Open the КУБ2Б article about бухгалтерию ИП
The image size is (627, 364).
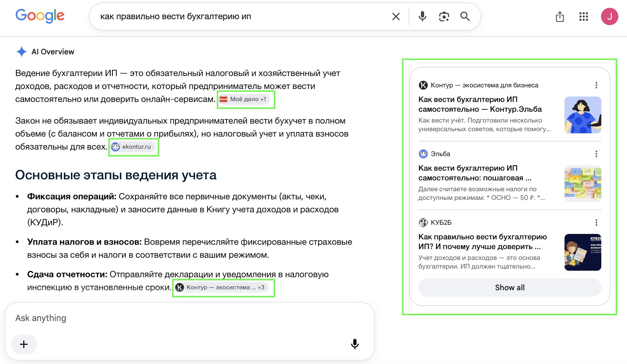click(x=483, y=241)
